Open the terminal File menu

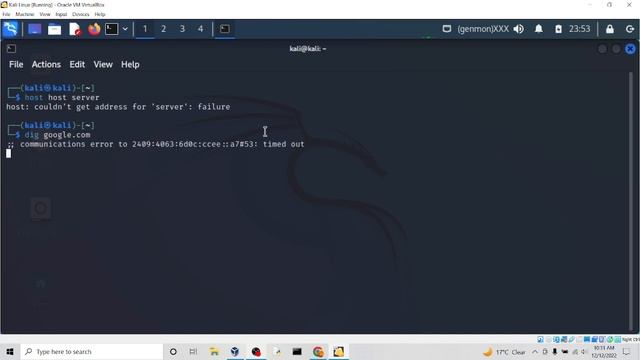click(x=16, y=64)
